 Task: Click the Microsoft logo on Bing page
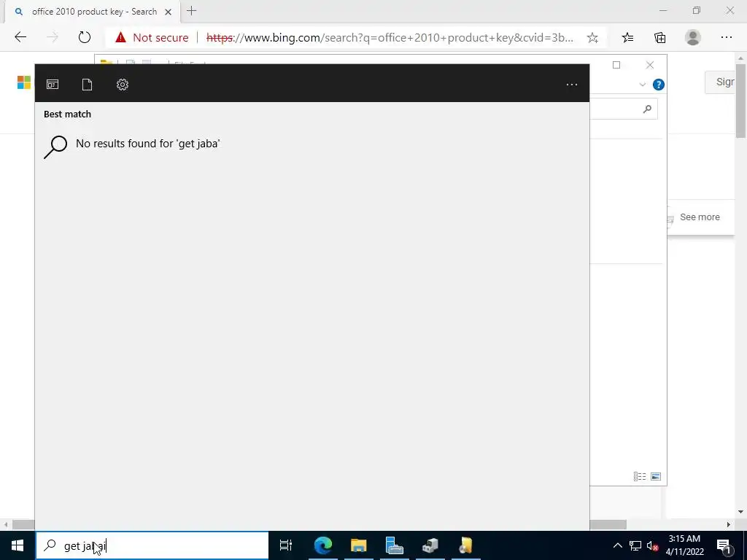click(x=24, y=82)
